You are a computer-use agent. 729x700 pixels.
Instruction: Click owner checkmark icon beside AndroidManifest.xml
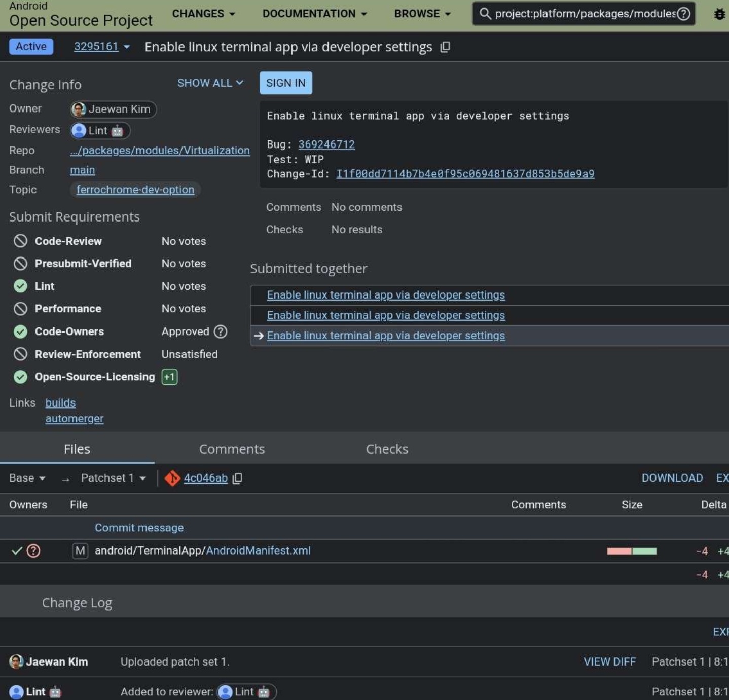click(17, 551)
